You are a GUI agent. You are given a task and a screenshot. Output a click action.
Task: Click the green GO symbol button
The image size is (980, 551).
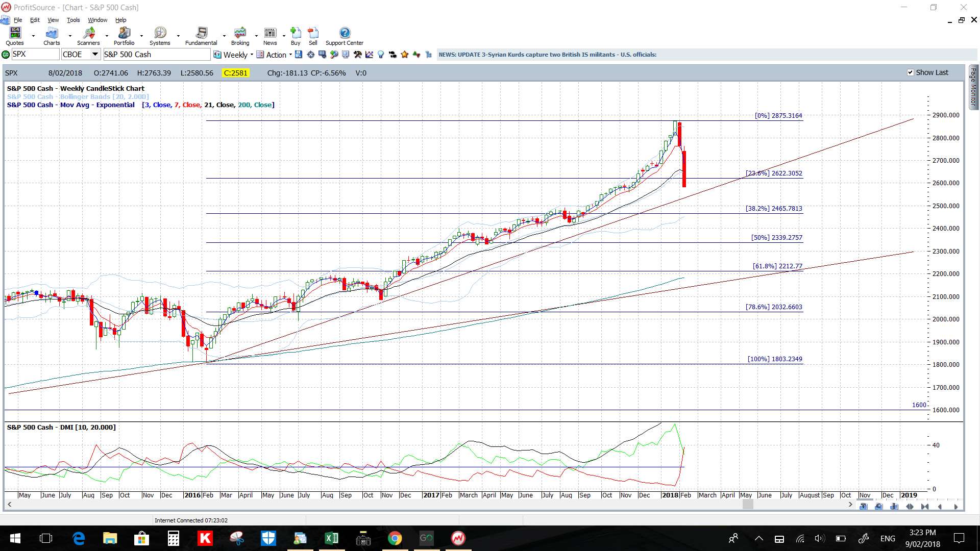6,55
